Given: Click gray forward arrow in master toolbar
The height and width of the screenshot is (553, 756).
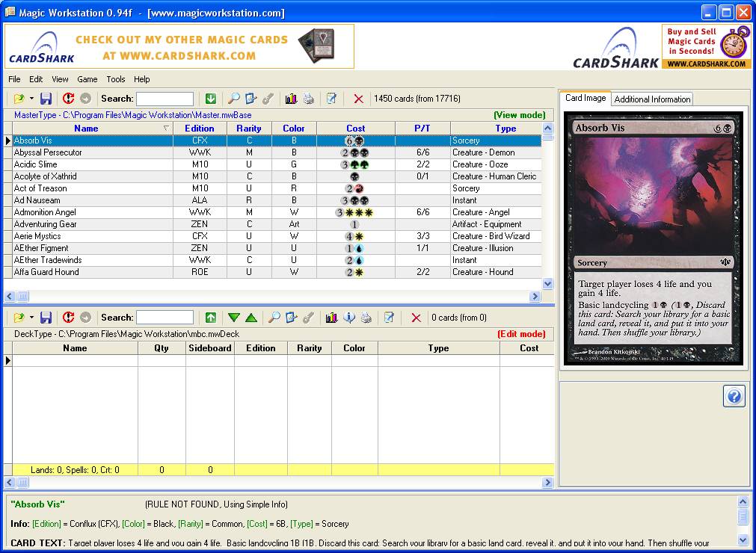Looking at the screenshot, I should (x=85, y=99).
